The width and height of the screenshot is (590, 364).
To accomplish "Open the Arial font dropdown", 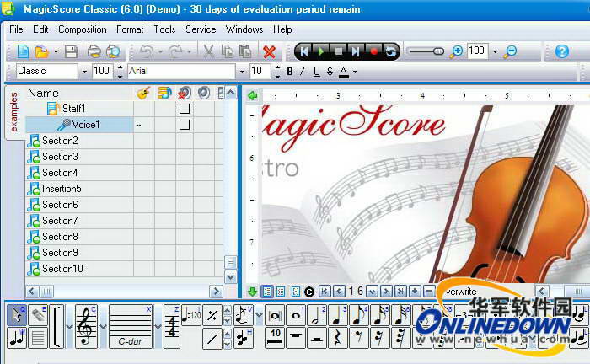I will pyautogui.click(x=242, y=72).
